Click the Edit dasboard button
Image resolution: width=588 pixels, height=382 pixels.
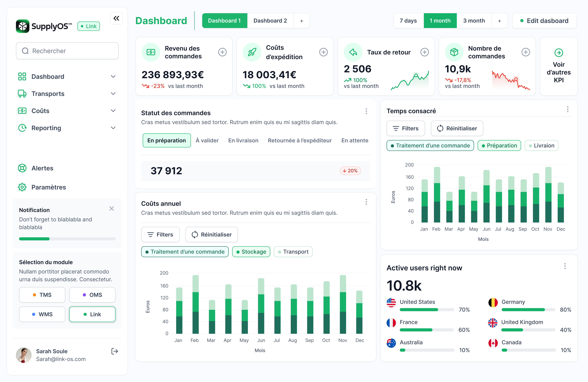click(544, 21)
